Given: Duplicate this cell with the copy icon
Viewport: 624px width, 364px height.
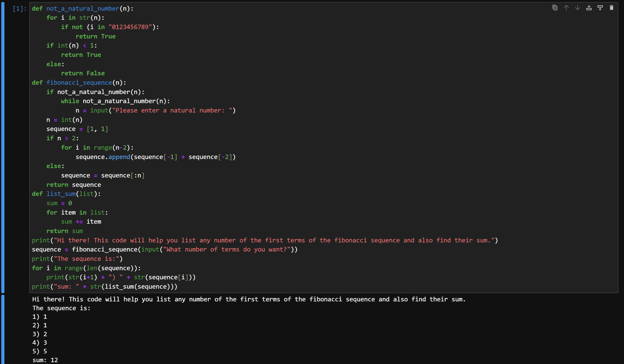Looking at the screenshot, I should coord(555,8).
